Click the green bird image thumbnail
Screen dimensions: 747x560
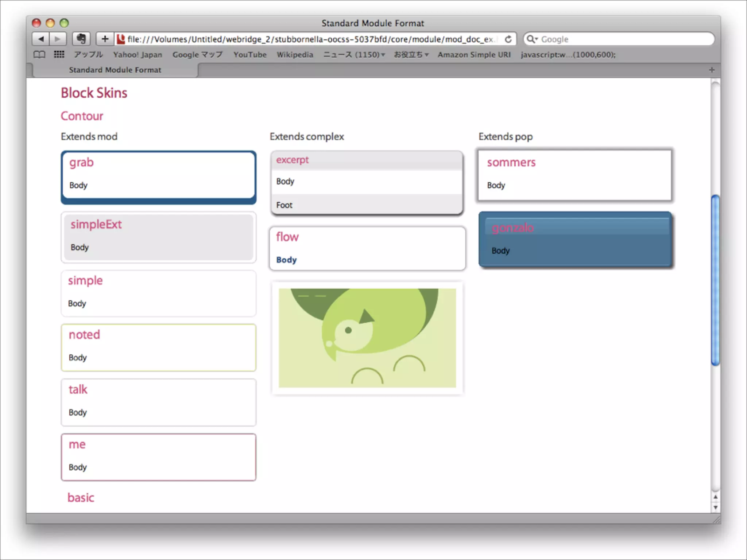(367, 338)
